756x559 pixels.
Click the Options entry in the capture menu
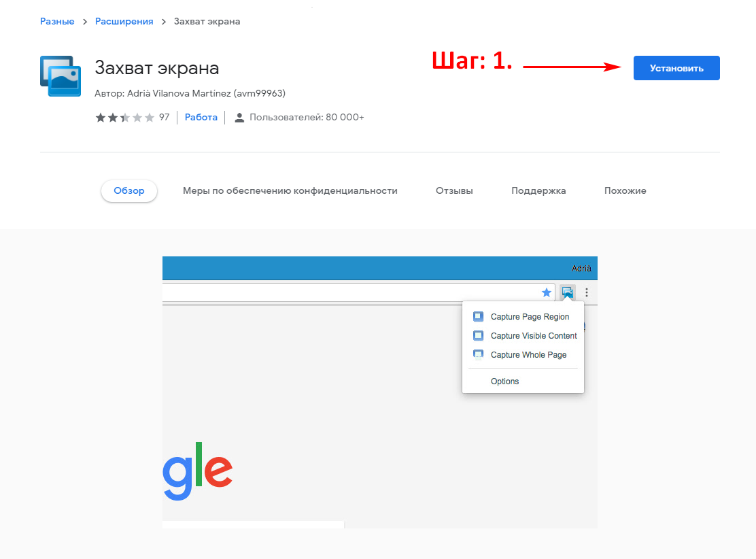tap(504, 381)
